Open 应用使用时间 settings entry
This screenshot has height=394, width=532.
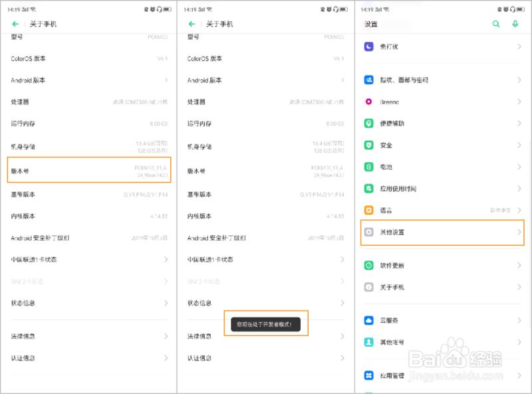[x=442, y=189]
